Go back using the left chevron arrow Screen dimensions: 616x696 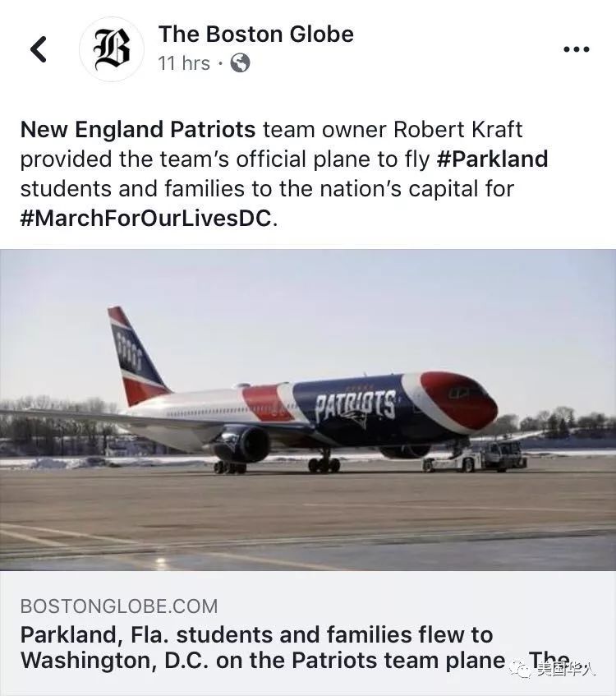39,49
